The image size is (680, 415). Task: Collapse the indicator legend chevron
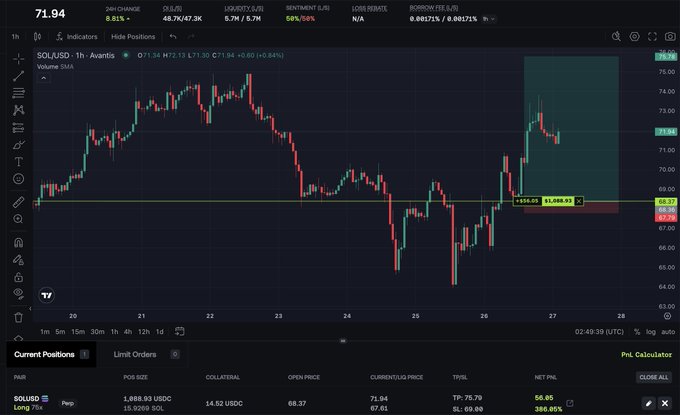click(x=43, y=78)
